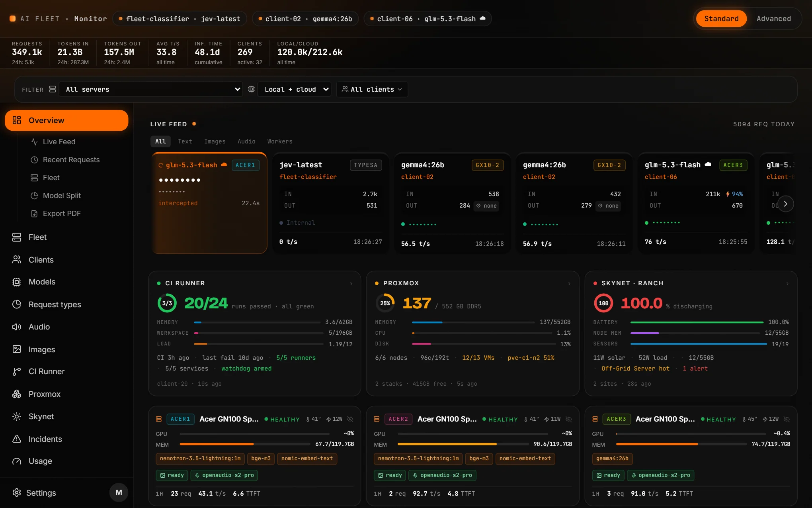The height and width of the screenshot is (508, 812).
Task: Expand the Proxmox panel chevron
Action: pyautogui.click(x=569, y=284)
